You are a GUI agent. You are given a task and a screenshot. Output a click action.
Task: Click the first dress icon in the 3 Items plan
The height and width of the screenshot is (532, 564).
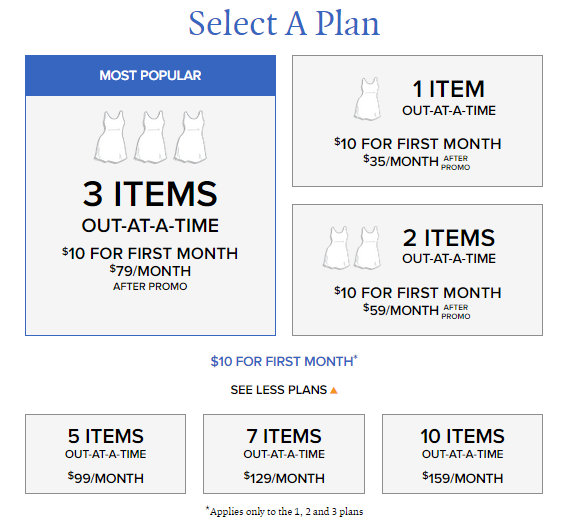point(111,137)
